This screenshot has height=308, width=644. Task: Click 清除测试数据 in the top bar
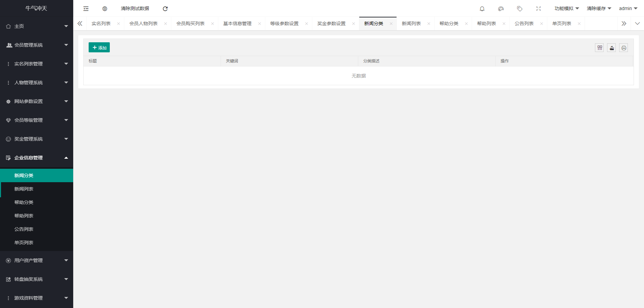point(135,8)
